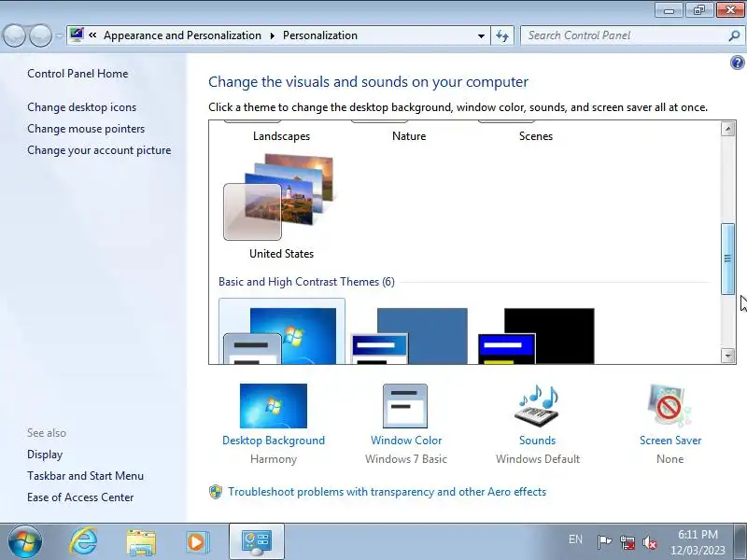Click the theme list scroll up arrow
747x560 pixels.
click(x=727, y=129)
